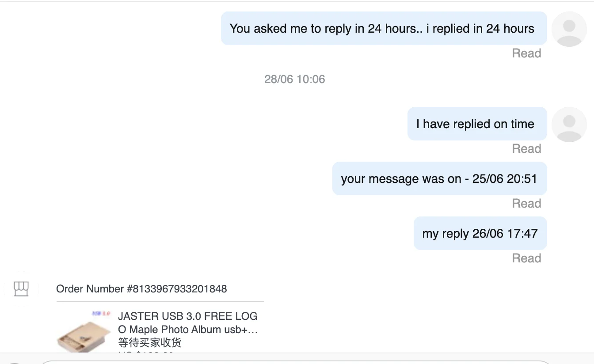Viewport: 594px width, 364px height.
Task: Open Order Number #8133967933201848
Action: click(141, 289)
